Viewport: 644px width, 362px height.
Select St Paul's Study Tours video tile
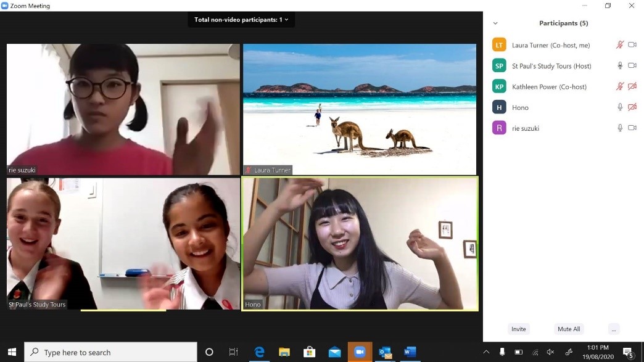(123, 244)
